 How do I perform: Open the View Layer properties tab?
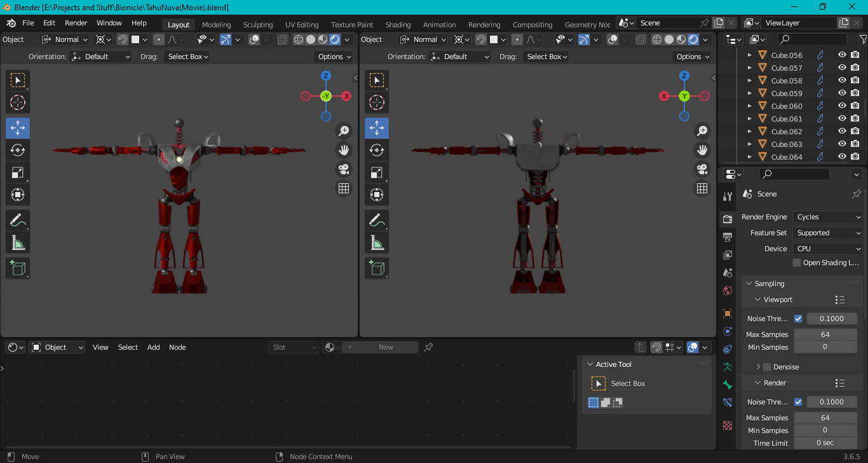728,255
